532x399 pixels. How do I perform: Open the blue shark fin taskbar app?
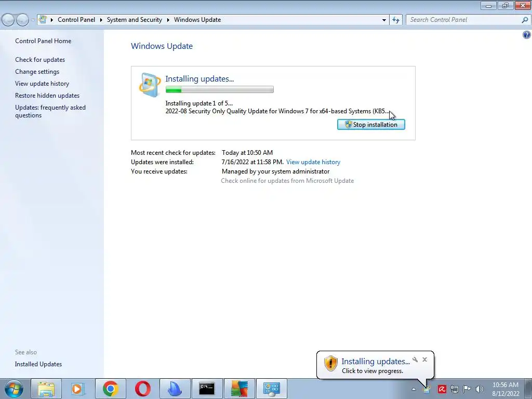(x=175, y=389)
